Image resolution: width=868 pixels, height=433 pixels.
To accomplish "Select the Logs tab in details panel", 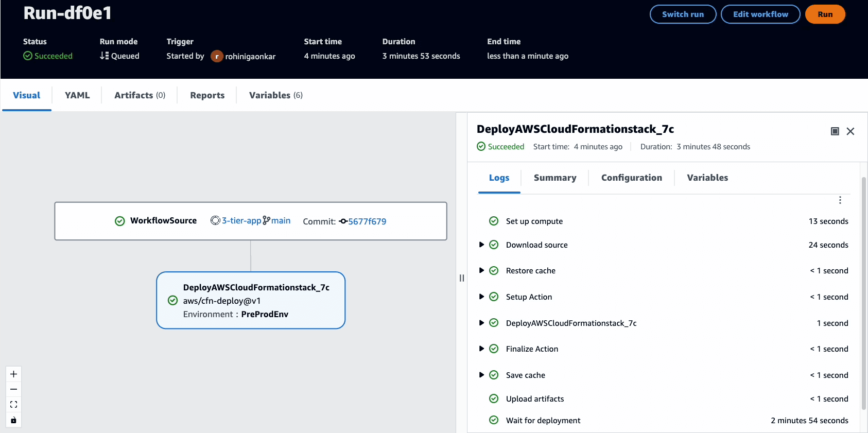I will coord(499,178).
